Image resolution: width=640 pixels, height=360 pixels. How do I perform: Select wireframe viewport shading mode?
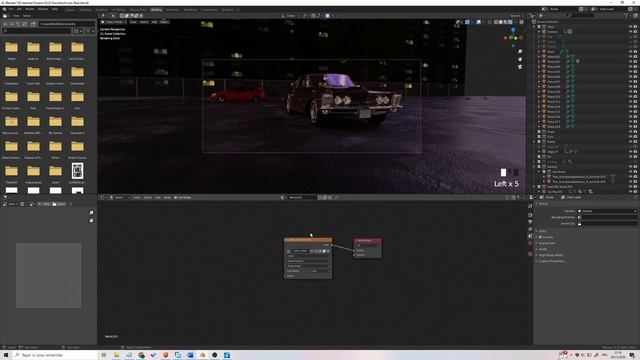tap(496, 22)
